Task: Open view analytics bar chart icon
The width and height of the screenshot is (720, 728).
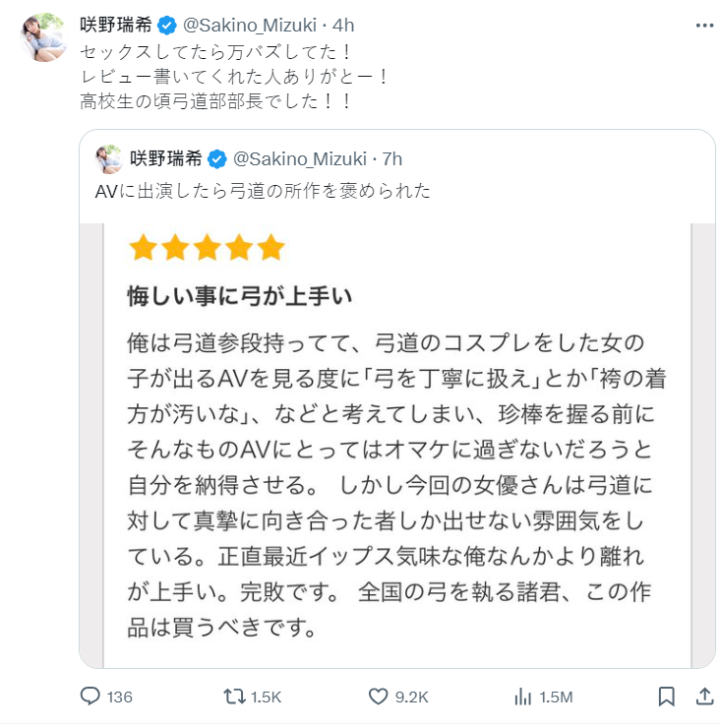Action: click(522, 697)
